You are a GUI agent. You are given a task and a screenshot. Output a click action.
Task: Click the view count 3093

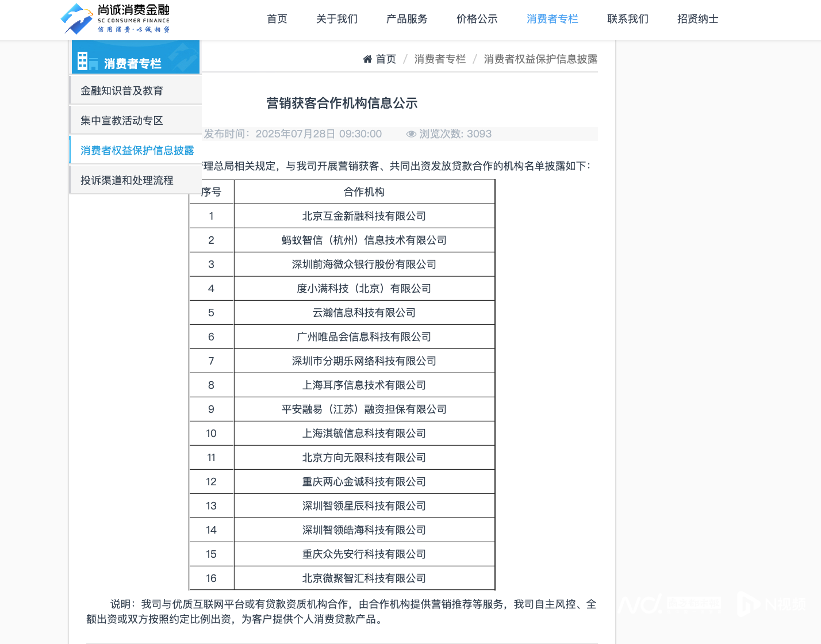pos(479,134)
